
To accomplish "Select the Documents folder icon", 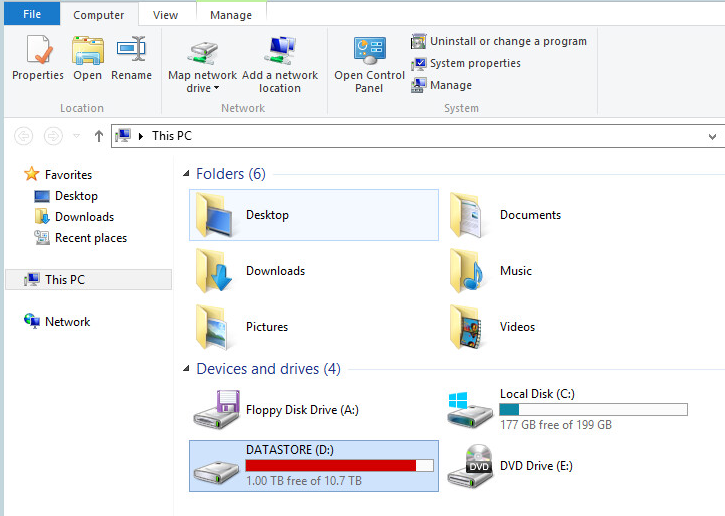I will click(467, 215).
